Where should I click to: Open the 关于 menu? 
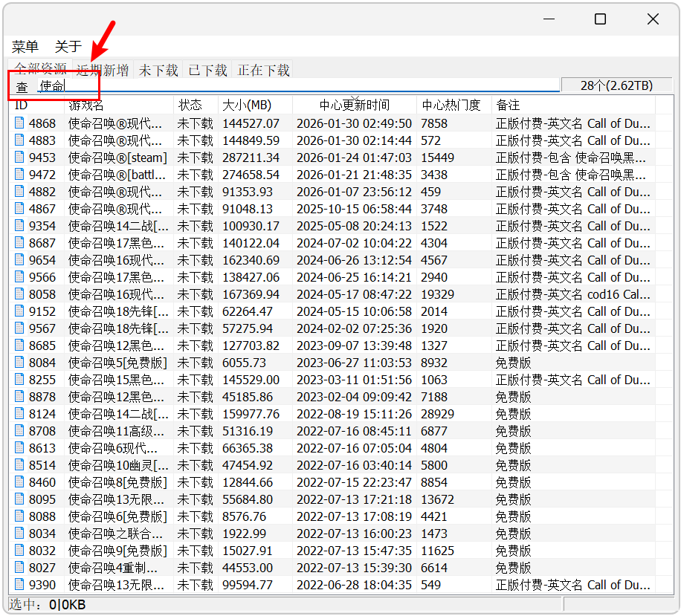coord(68,46)
